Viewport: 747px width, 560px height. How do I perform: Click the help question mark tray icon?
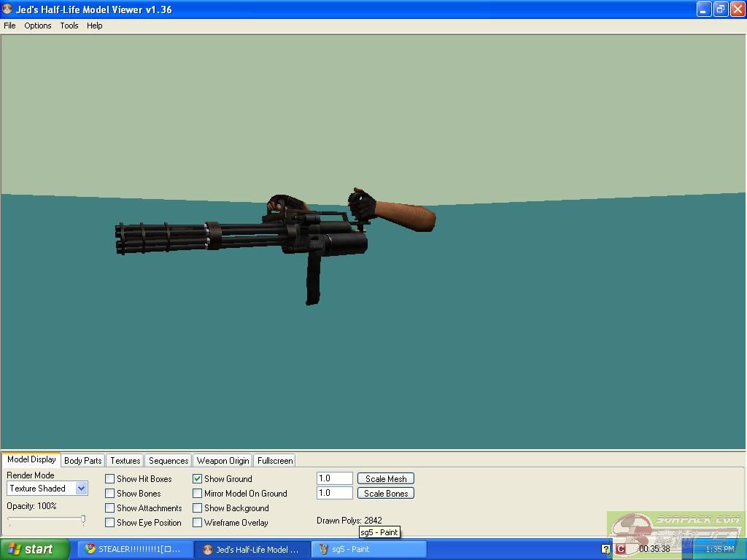click(x=605, y=549)
